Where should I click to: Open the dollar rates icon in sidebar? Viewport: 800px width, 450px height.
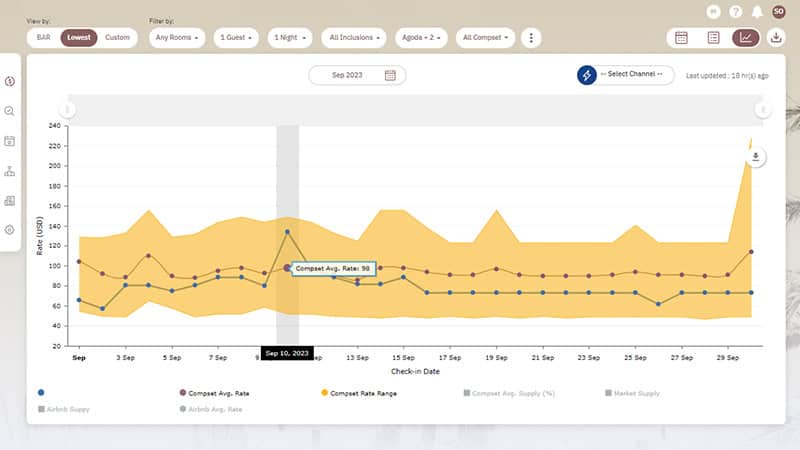[x=10, y=81]
